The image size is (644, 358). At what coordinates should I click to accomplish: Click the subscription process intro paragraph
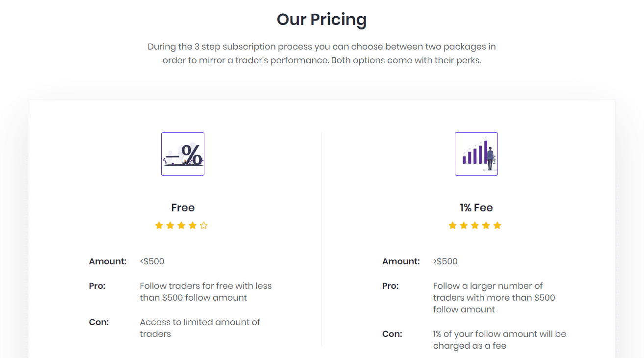(x=322, y=54)
